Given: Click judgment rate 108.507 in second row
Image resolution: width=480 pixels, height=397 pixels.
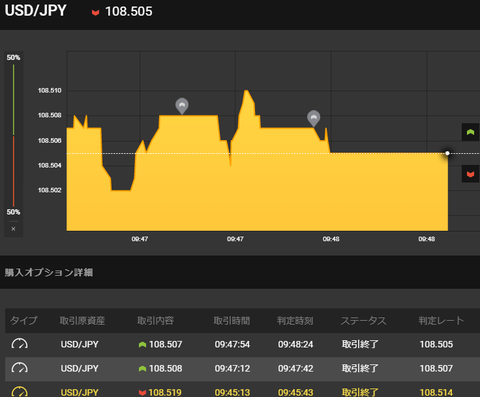Looking at the screenshot, I should click(436, 368).
